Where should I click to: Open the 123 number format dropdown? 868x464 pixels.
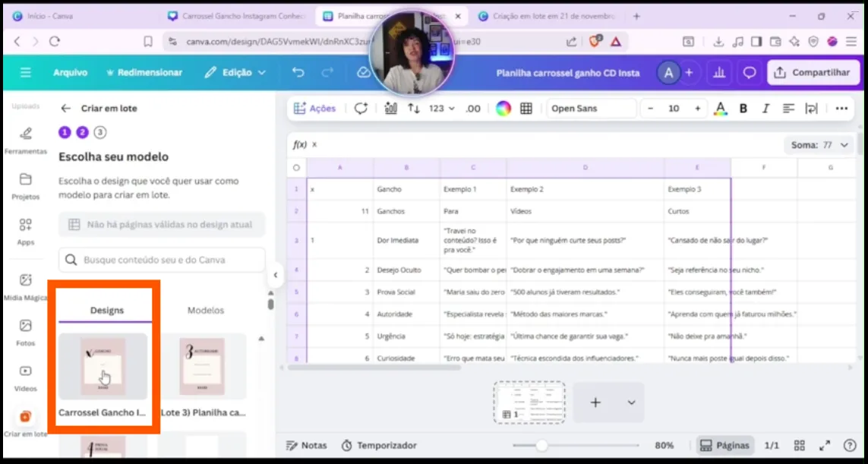tap(441, 109)
